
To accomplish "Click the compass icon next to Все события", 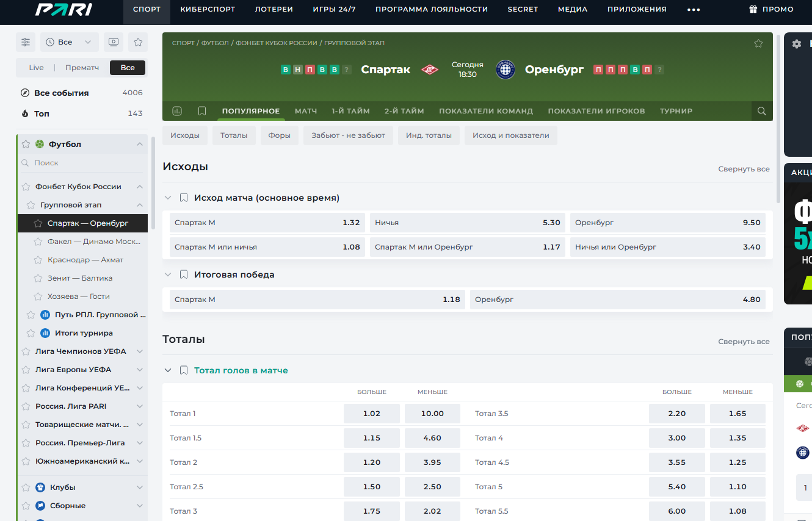I will pos(25,93).
